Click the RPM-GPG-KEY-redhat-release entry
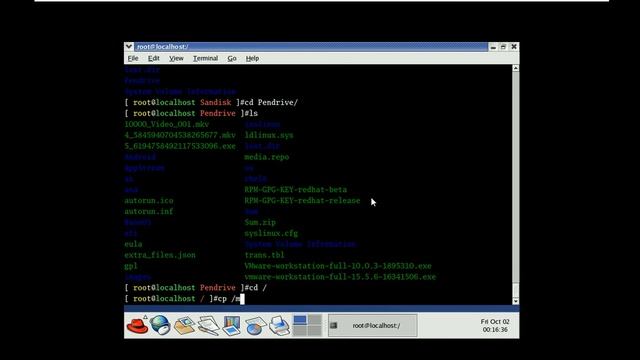Viewport: 640px width, 360px height. 302,200
